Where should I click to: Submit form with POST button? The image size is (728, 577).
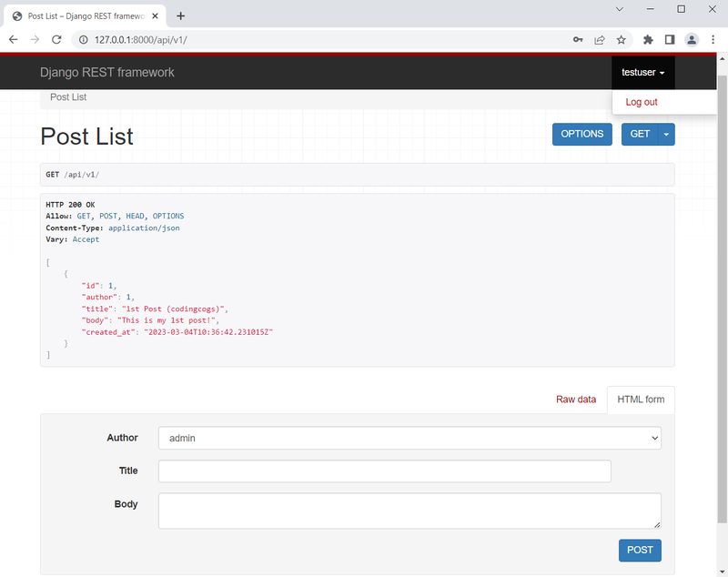(640, 550)
